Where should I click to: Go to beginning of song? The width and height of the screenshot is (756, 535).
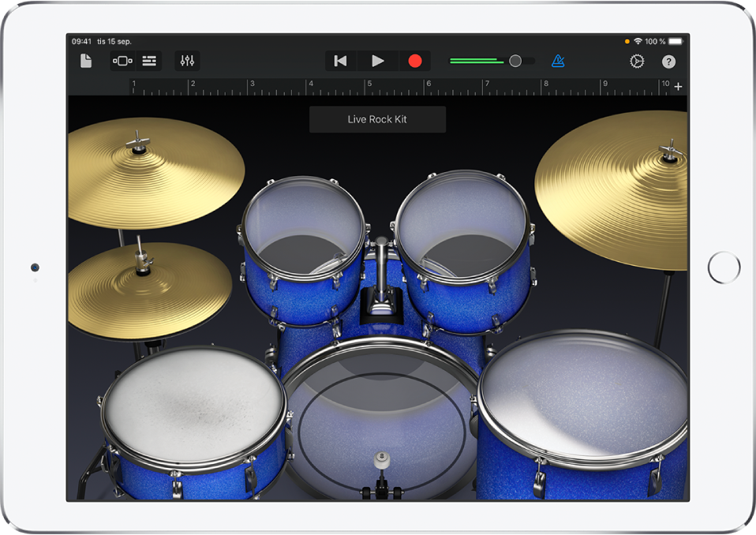point(340,62)
